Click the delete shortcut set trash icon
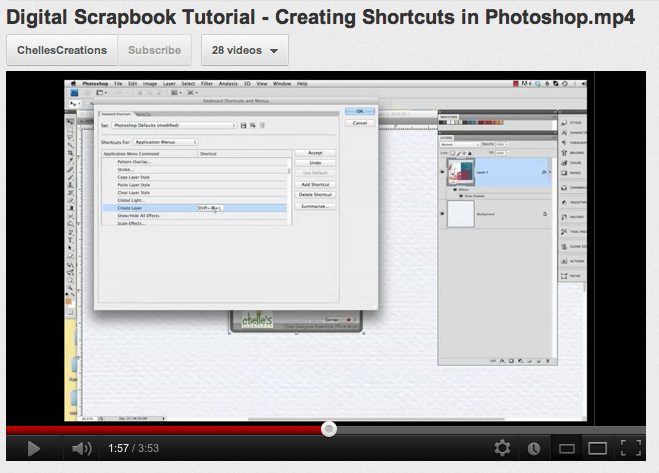Viewport: 659px width, 473px height. click(262, 125)
